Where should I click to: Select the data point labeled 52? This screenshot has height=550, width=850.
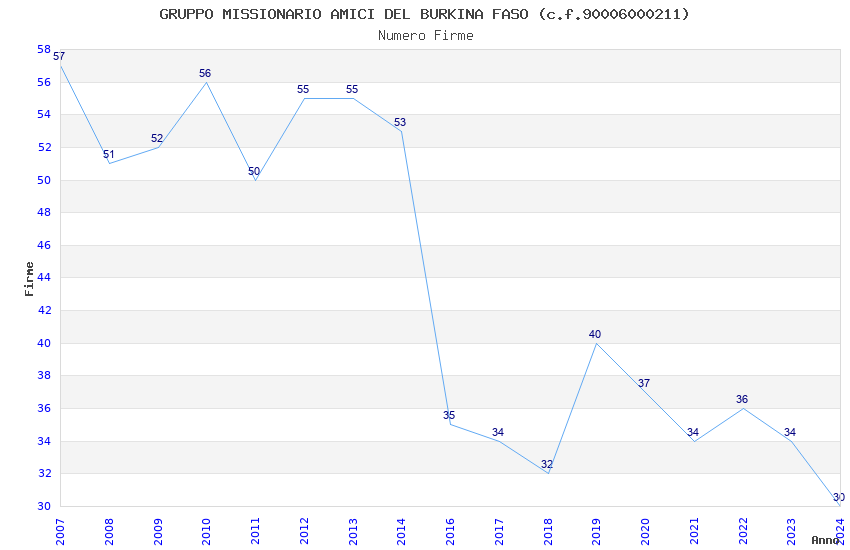pyautogui.click(x=157, y=139)
